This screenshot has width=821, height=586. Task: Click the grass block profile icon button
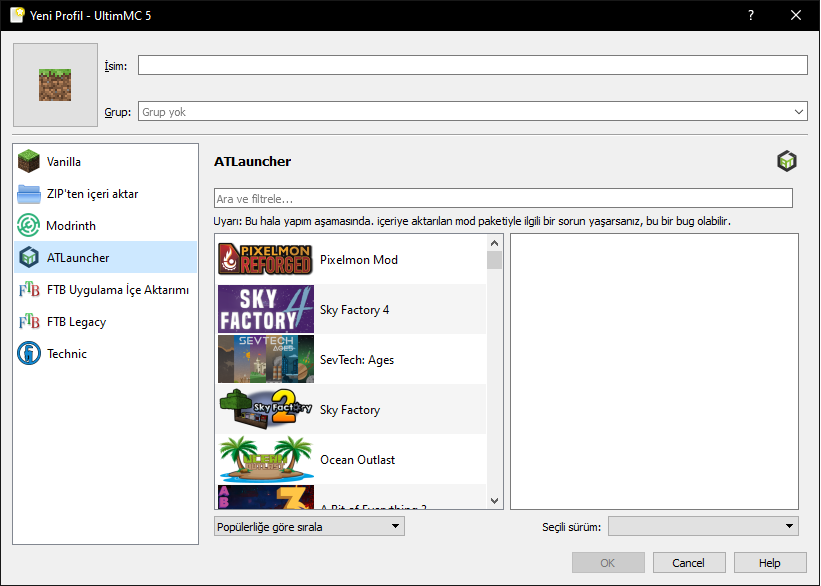[56, 85]
